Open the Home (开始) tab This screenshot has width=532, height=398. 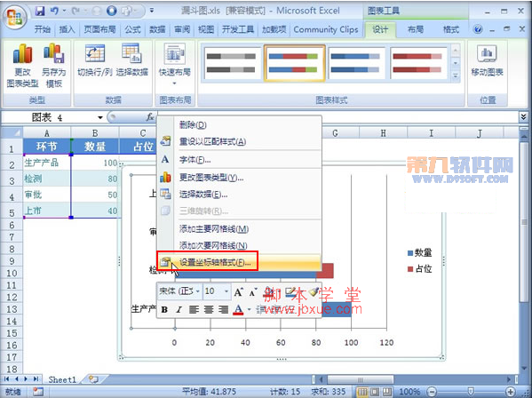(42, 30)
